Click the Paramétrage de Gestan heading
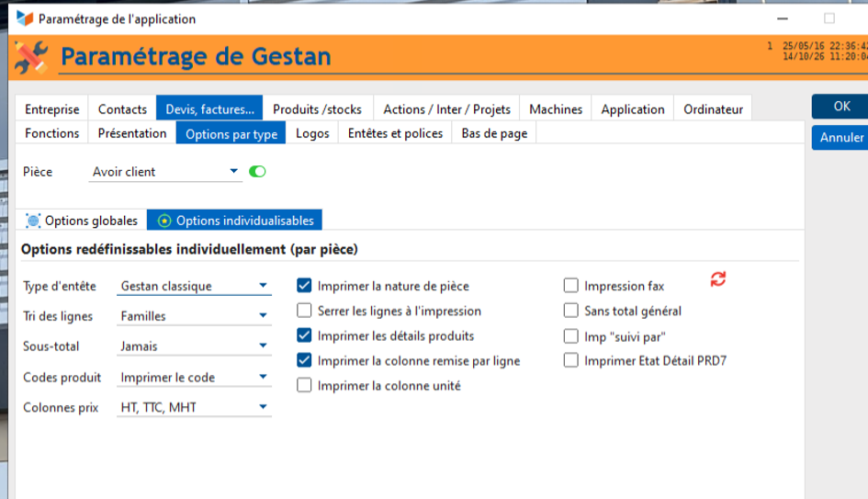Image resolution: width=868 pixels, height=499 pixels. click(196, 56)
